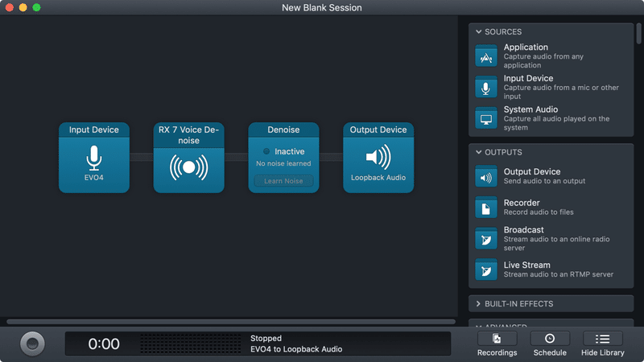Click the green full-screen window button
Image resolution: width=644 pixels, height=362 pixels.
(36, 7)
